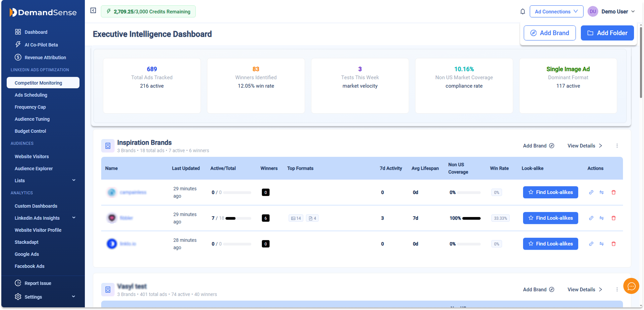Viewport: 644px width, 310px height.
Task: Expand the Lists sidebar submenu
Action: (x=74, y=180)
